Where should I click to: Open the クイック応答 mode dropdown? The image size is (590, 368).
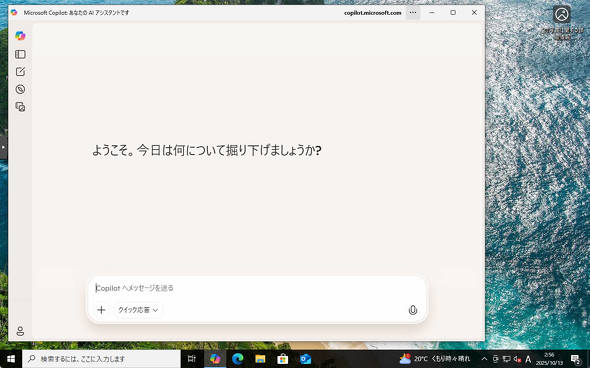pyautogui.click(x=138, y=310)
